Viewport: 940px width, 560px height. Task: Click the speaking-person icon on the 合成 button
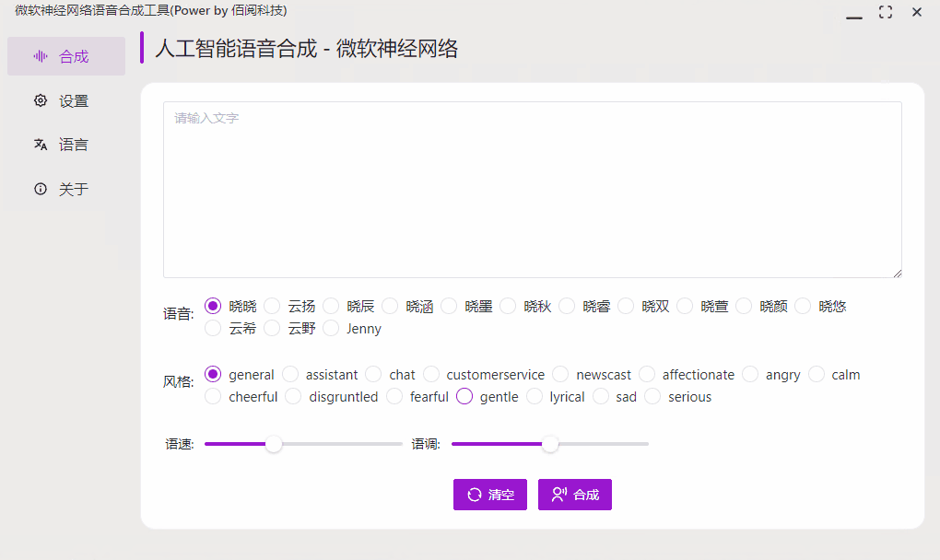(x=559, y=495)
